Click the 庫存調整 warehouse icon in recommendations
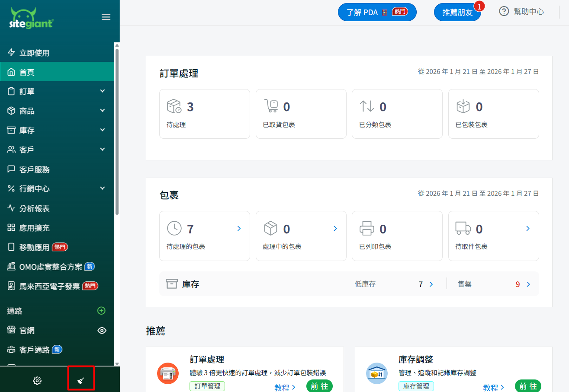The height and width of the screenshot is (392, 569). pos(376,373)
